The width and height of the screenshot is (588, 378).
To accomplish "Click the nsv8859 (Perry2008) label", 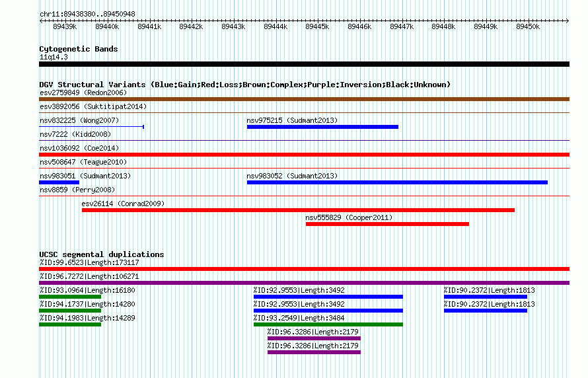I will coord(77,190).
